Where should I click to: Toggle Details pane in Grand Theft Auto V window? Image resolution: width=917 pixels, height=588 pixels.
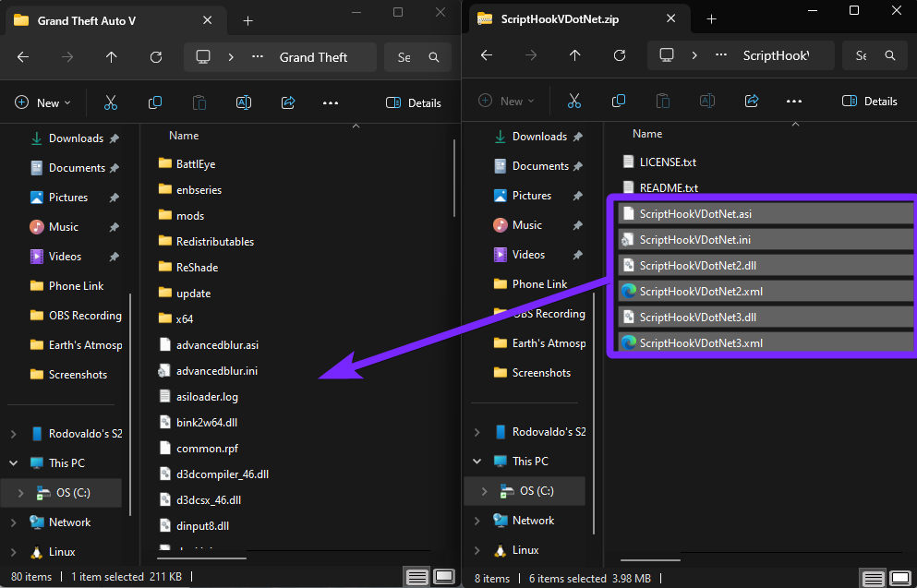click(414, 102)
